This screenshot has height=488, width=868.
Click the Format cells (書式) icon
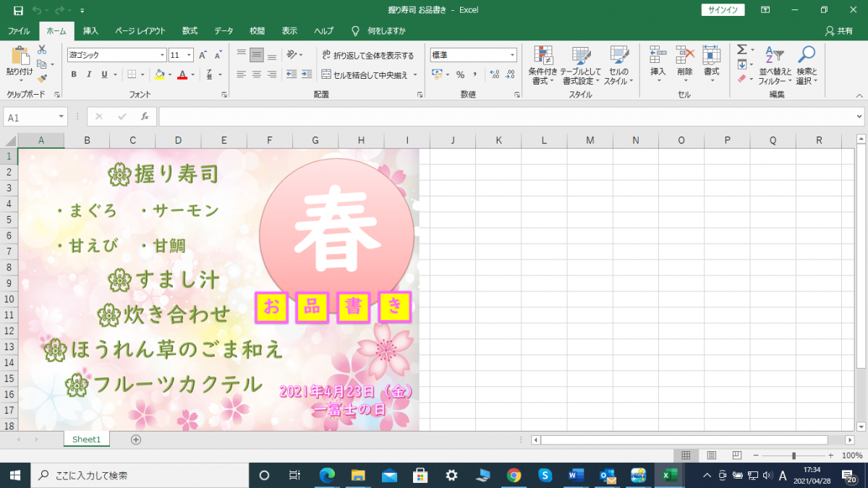(x=712, y=55)
